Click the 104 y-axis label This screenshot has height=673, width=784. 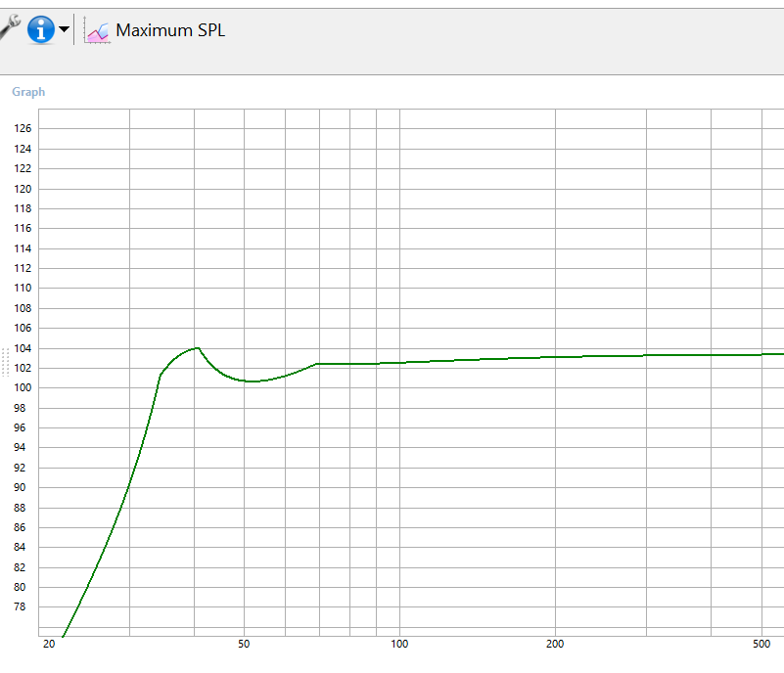[x=23, y=348]
